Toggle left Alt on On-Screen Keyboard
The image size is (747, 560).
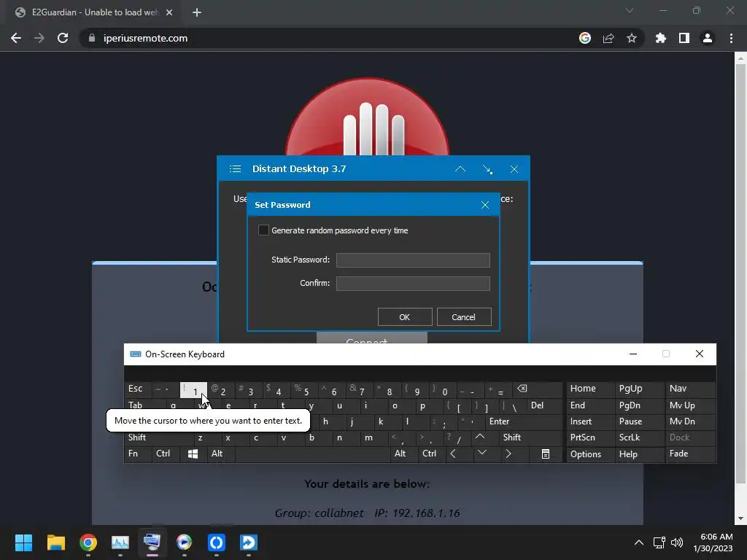click(x=220, y=454)
